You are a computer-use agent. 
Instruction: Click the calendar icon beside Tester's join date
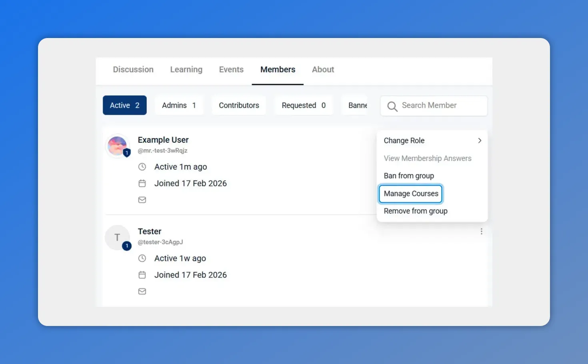[142, 275]
